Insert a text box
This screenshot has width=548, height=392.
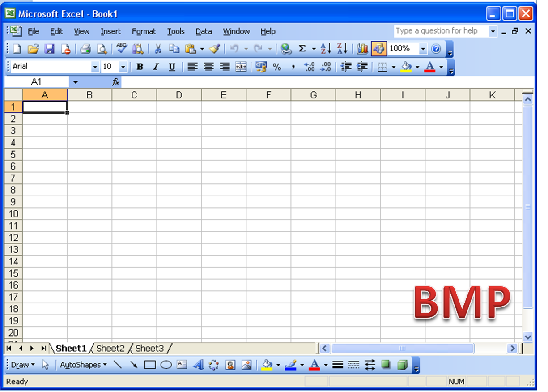click(x=182, y=365)
